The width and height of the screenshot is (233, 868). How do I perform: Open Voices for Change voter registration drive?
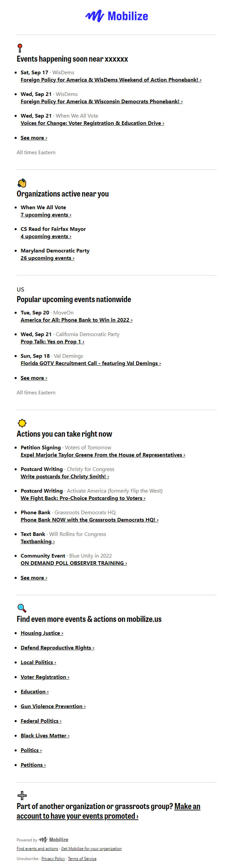92,123
